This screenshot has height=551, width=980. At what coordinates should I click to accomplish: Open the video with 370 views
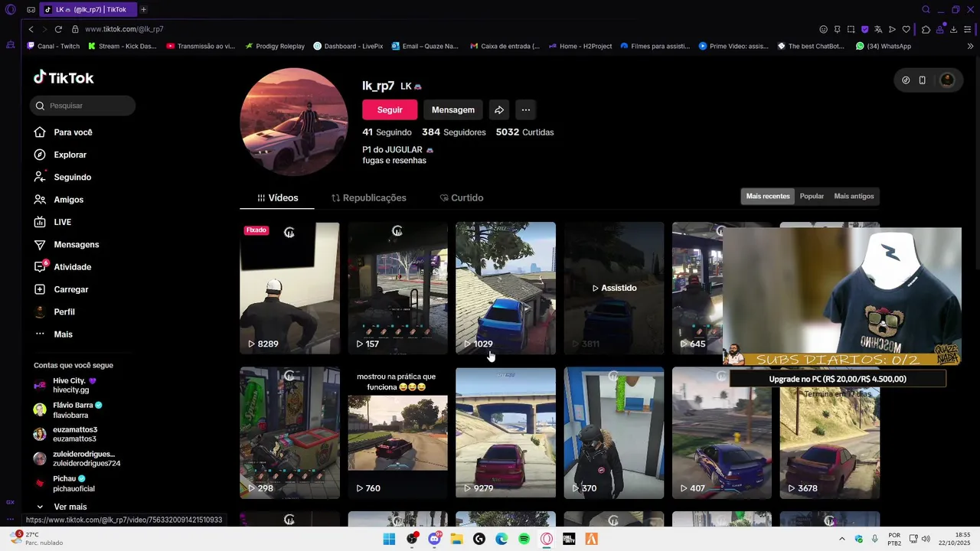point(614,433)
